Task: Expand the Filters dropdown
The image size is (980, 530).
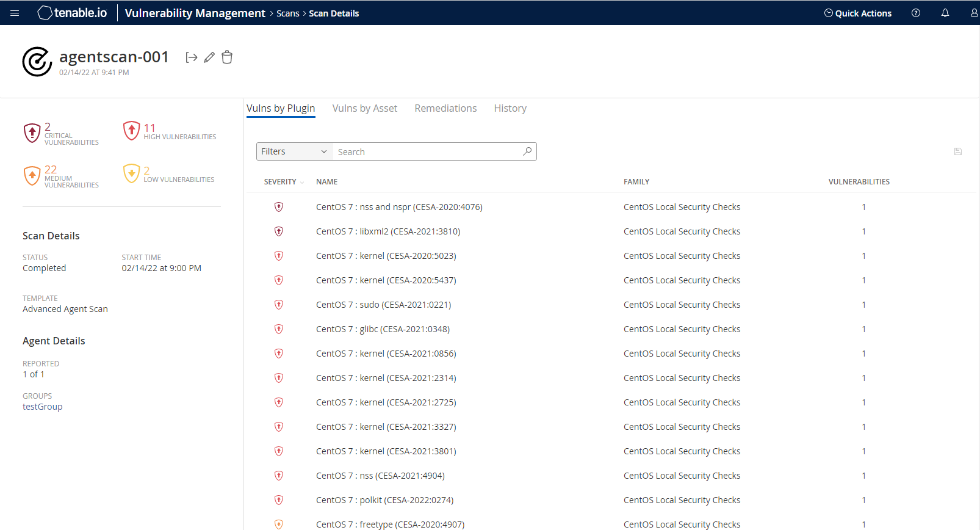Action: tap(294, 151)
